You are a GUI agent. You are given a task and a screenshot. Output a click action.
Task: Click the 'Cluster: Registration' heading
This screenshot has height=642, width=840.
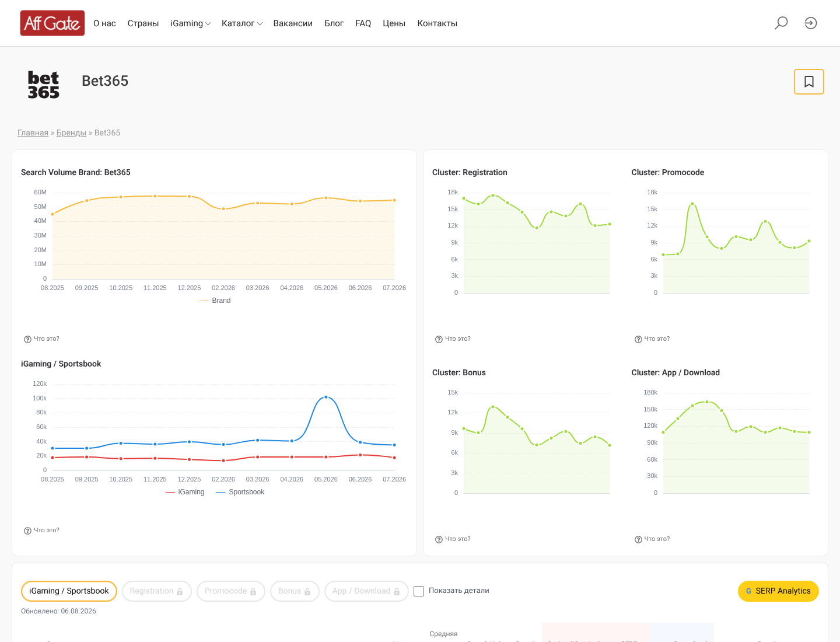[x=470, y=173]
